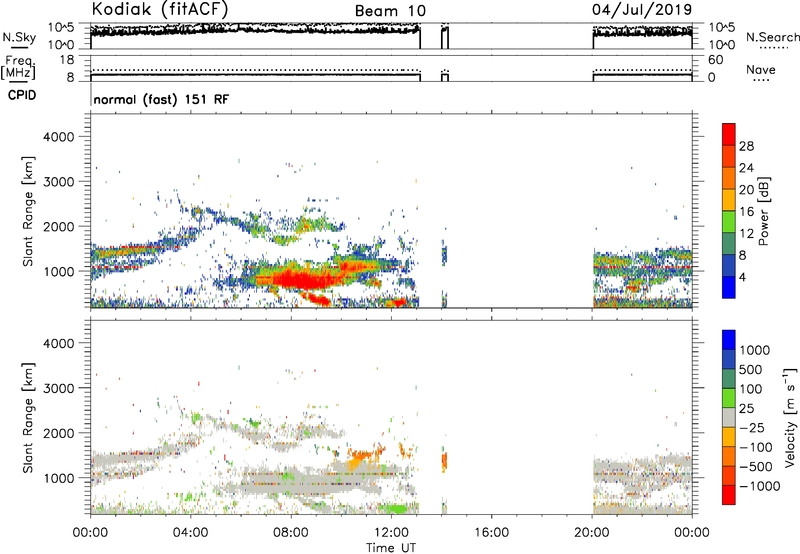800x554 pixels.
Task: Click the '4' power colorbar tick
Action: (x=742, y=277)
